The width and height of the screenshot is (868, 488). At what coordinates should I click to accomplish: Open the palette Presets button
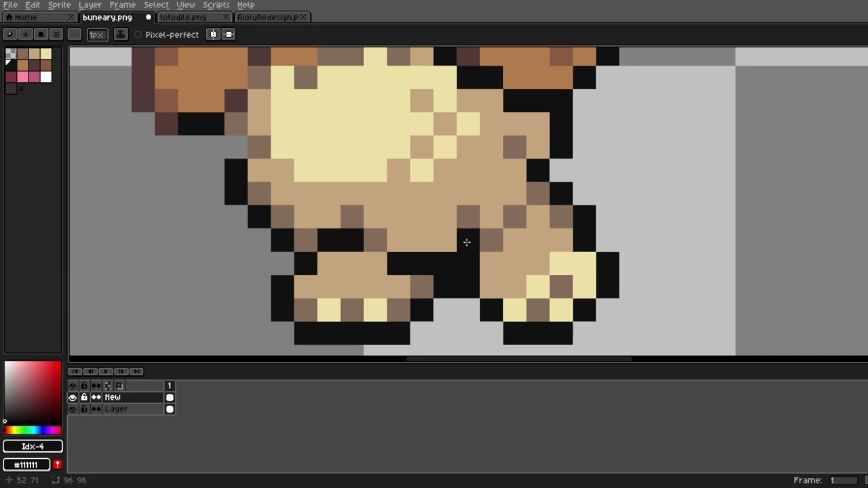[x=41, y=35]
